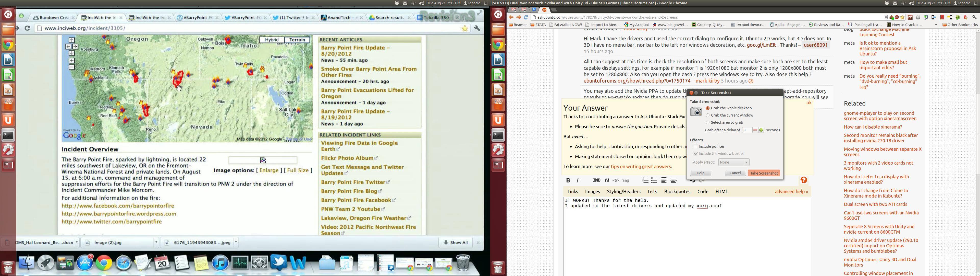Click the bulleted list icon in editor
The height and width of the screenshot is (276, 980).
pyautogui.click(x=654, y=180)
